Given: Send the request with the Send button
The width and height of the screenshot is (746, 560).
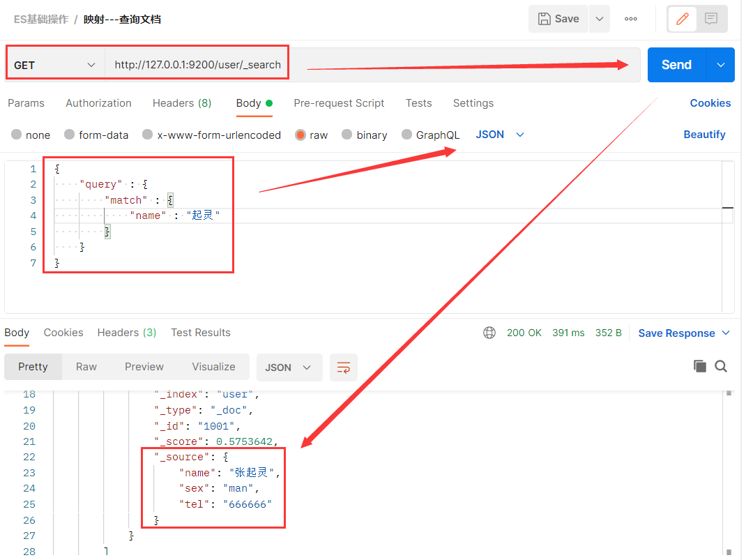Looking at the screenshot, I should click(x=676, y=65).
